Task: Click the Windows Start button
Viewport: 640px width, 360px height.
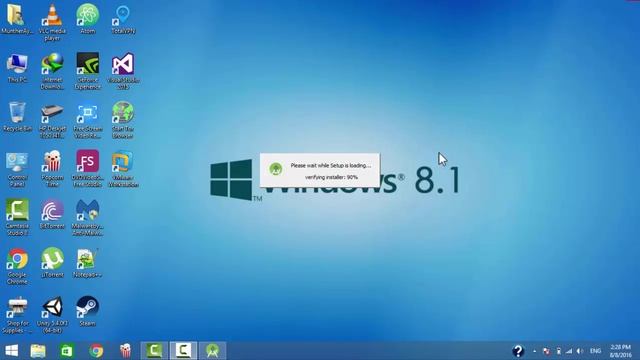Action: coord(12,351)
